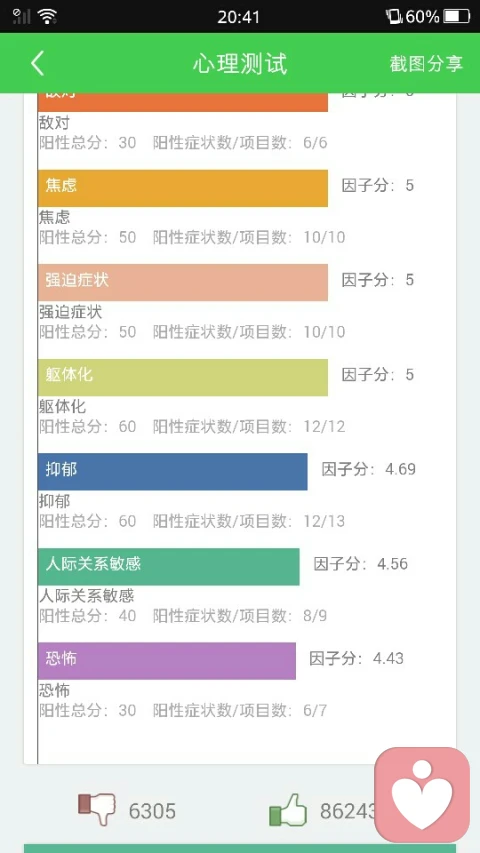The image size is (480, 853).
Task: Select the orange 焦虑 bar
Action: [183, 188]
